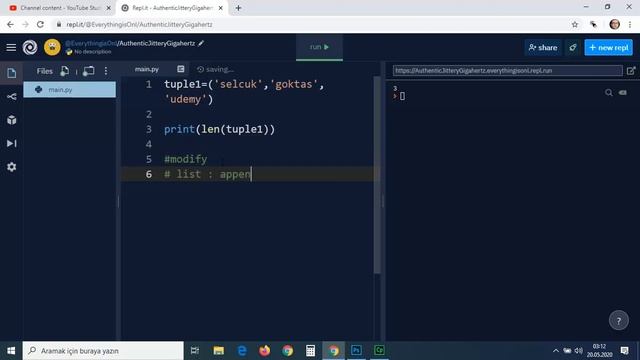Click the console prompt area
Screen dimensions: 640x360
[402, 96]
